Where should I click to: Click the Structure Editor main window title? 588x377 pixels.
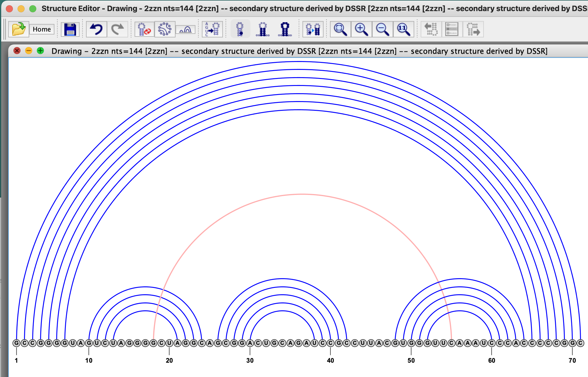pyautogui.click(x=314, y=8)
